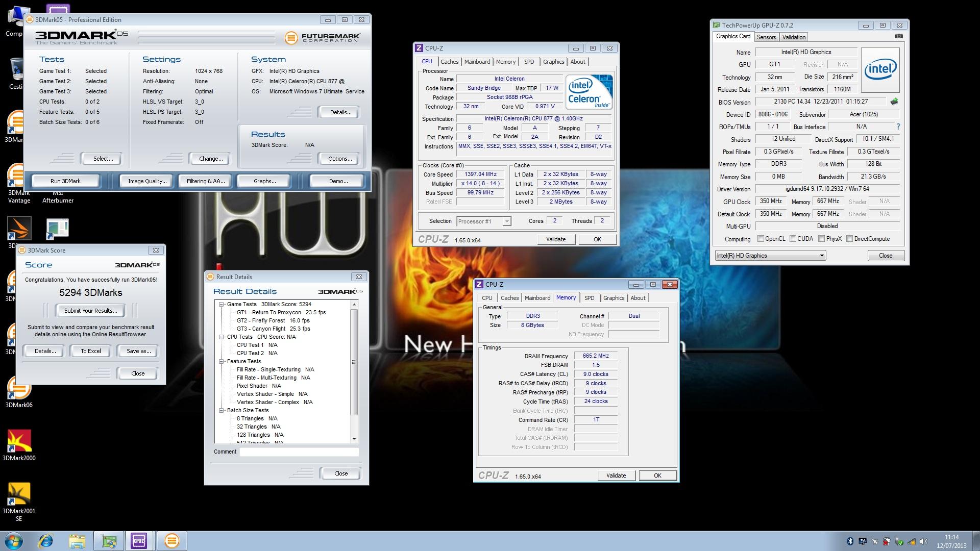Open 3DMark06 desktop shortcut
This screenshot has width=980, height=551.
(x=19, y=393)
